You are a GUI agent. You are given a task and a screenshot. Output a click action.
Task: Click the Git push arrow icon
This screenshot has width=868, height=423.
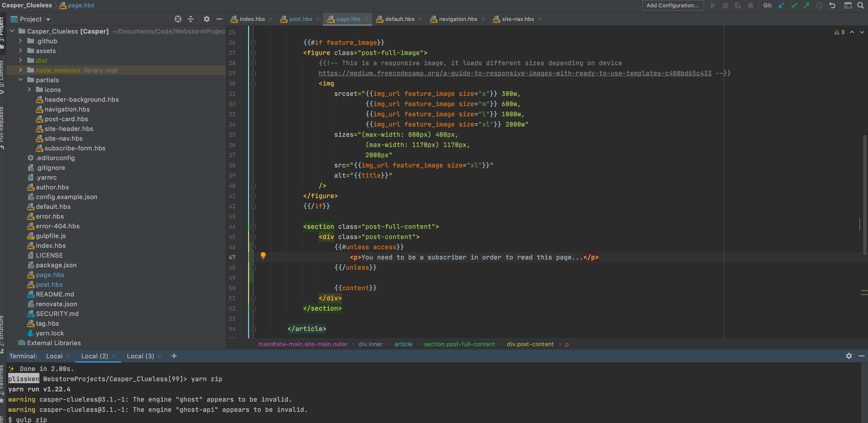click(x=806, y=6)
